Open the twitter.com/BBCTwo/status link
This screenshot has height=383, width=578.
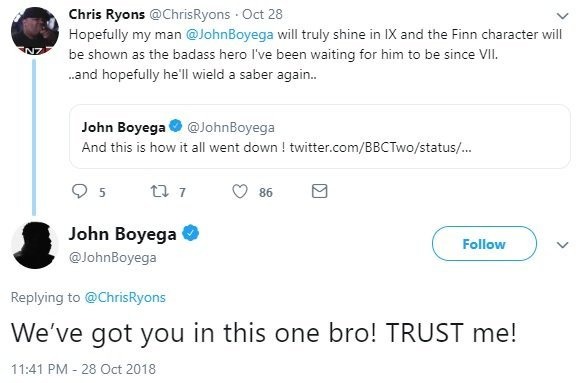[x=380, y=147]
